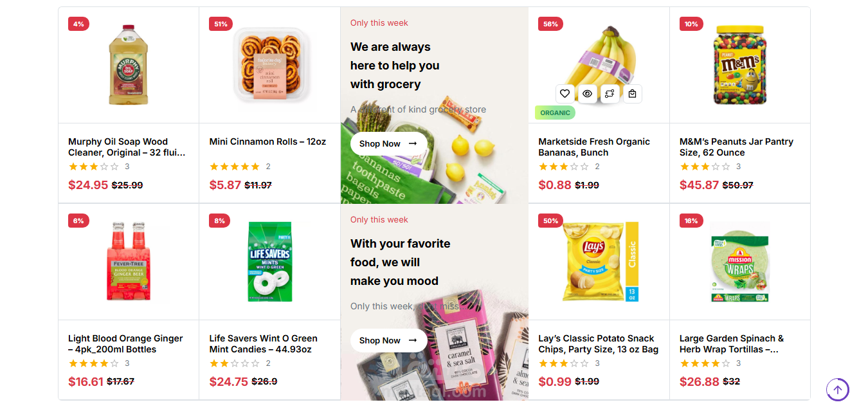Add bananas to cart via bag icon
This screenshot has height=409, width=868.
click(632, 94)
